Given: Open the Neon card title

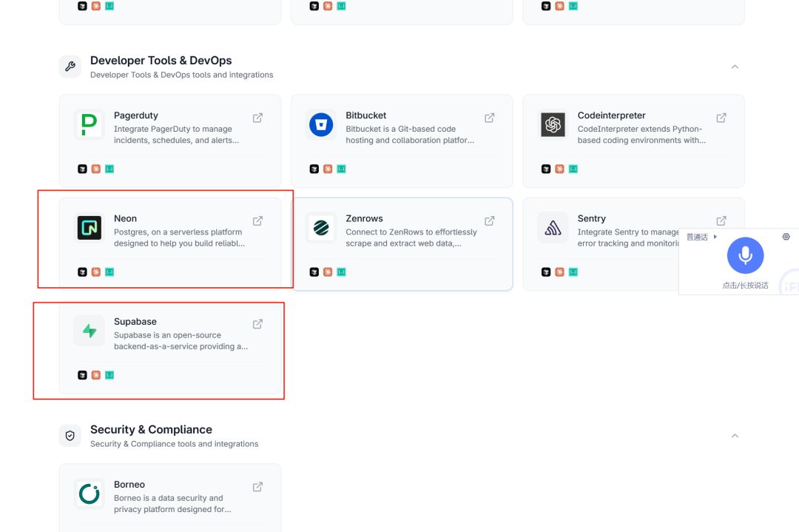Looking at the screenshot, I should (x=125, y=218).
